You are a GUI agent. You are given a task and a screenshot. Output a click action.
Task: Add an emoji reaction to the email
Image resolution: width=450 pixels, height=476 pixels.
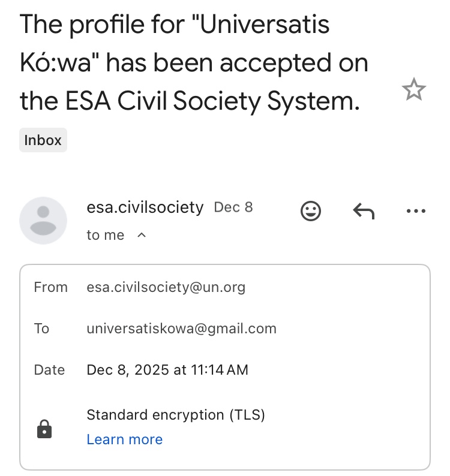pos(310,210)
